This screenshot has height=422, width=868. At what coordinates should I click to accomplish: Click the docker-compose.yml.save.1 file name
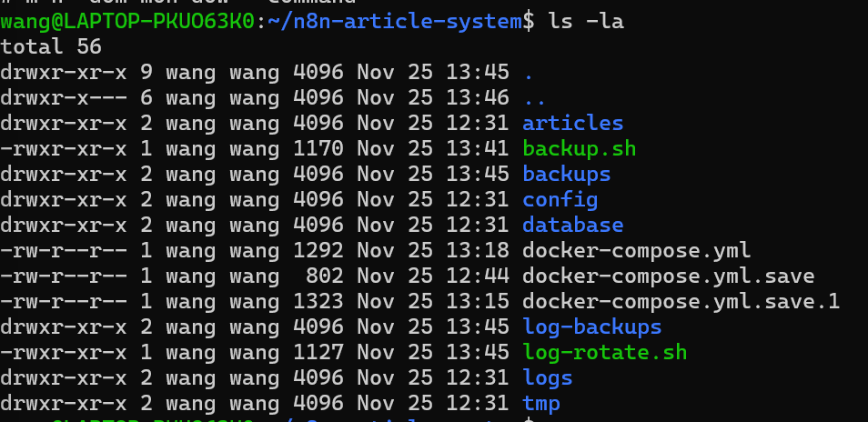click(681, 301)
